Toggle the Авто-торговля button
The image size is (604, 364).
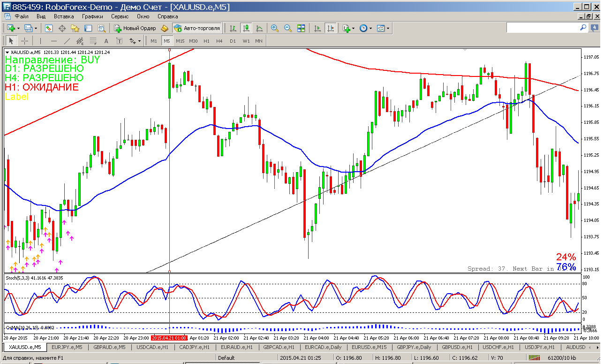(197, 28)
